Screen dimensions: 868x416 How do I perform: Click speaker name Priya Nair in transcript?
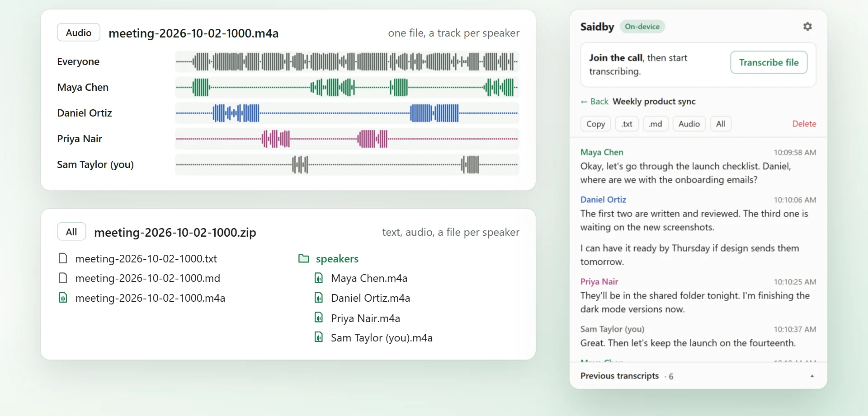pyautogui.click(x=599, y=281)
